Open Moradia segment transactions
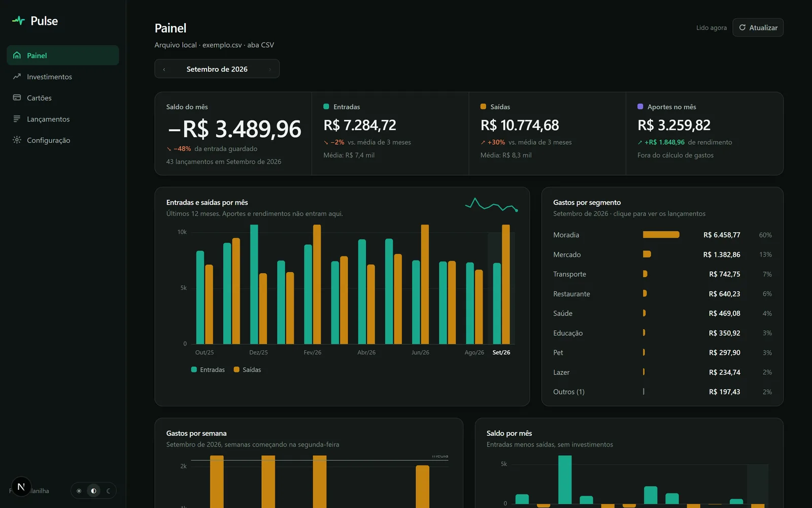Screen dimensions: 812x508 [662, 235]
